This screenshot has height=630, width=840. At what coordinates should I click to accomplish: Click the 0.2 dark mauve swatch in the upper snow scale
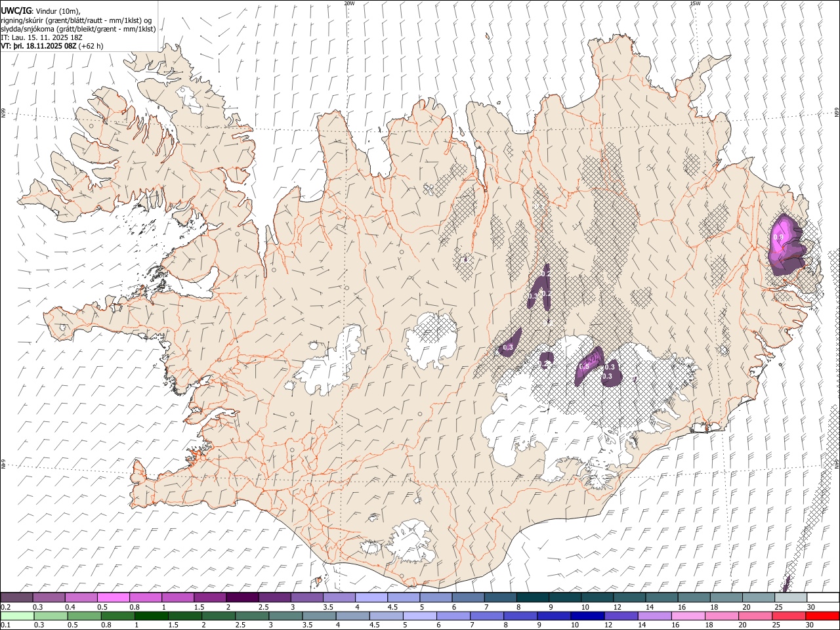[x=16, y=597]
